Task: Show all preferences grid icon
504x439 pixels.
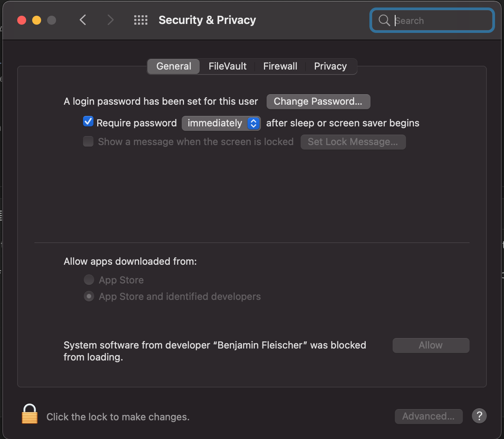Action: click(141, 20)
